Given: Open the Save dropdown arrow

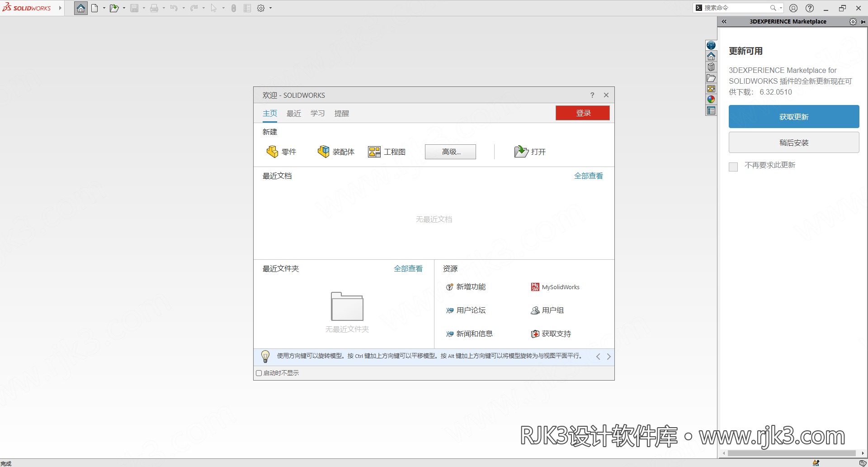Looking at the screenshot, I should pyautogui.click(x=144, y=8).
